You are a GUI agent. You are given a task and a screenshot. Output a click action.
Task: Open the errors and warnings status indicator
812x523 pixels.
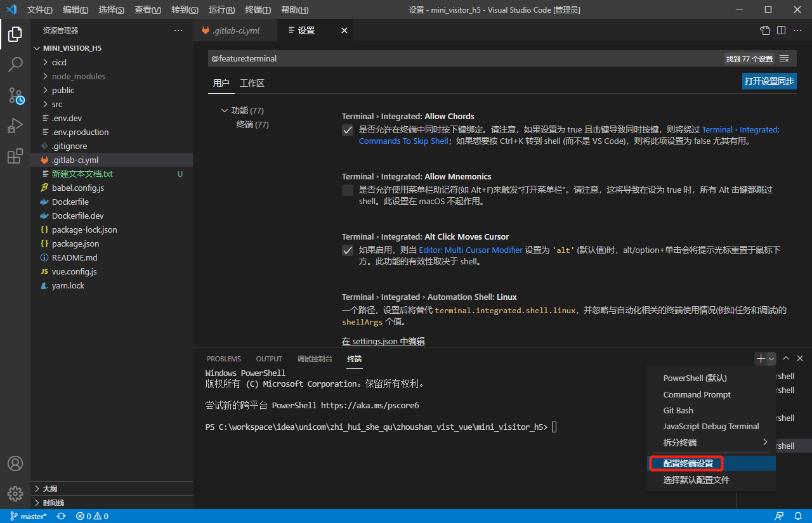click(x=92, y=517)
